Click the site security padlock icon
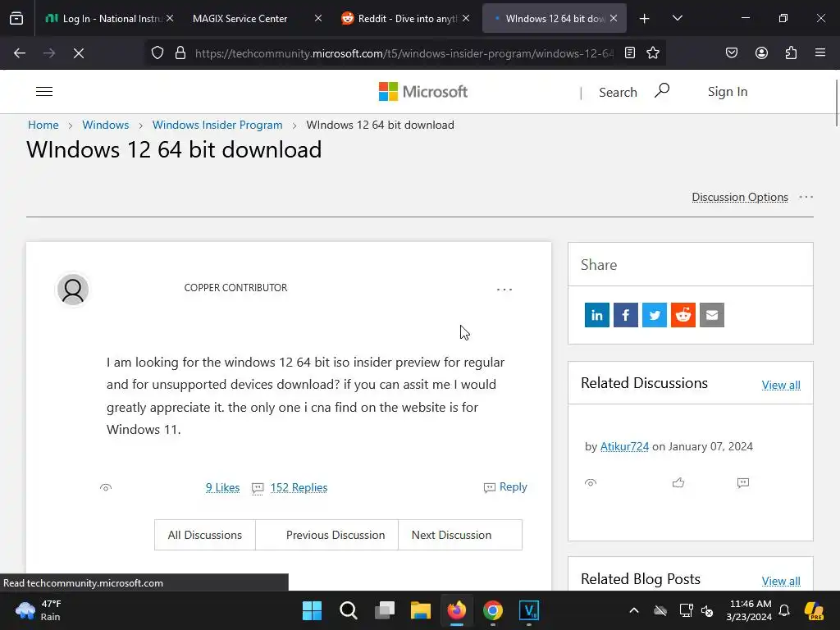This screenshot has width=840, height=630. pyautogui.click(x=180, y=53)
